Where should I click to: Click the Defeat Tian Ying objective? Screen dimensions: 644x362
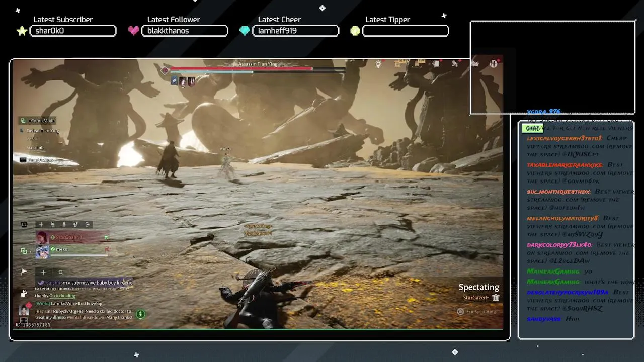click(x=43, y=131)
